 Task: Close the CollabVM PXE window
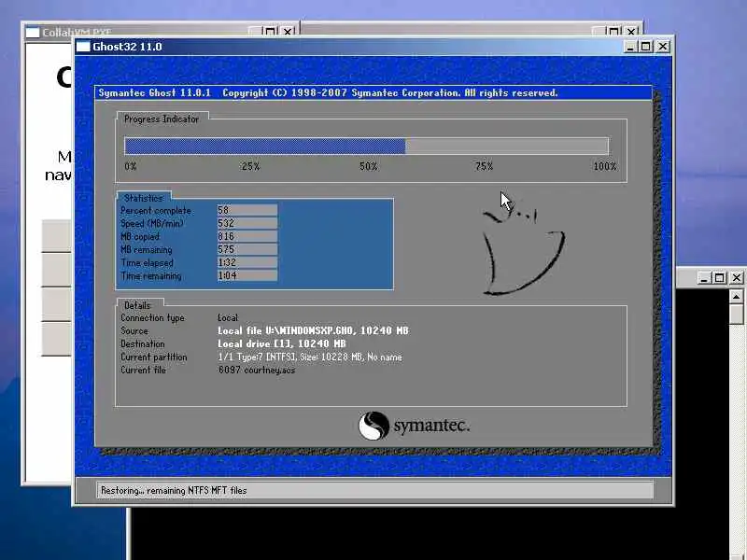[288, 32]
